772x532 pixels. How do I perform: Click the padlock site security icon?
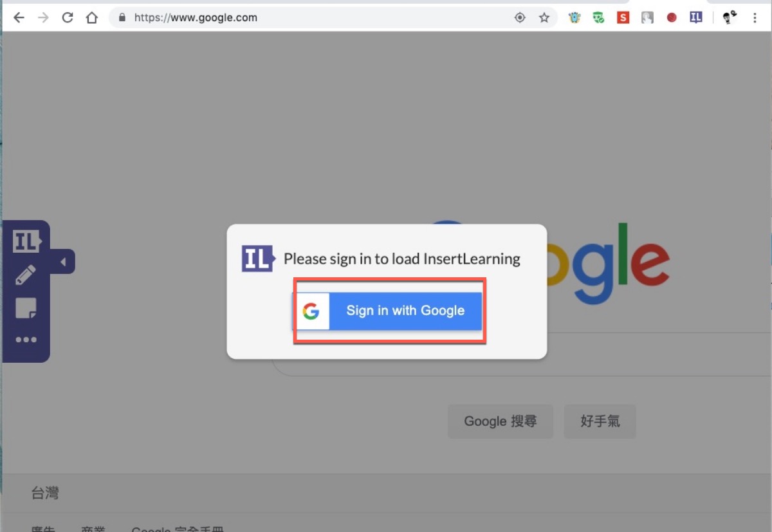122,18
